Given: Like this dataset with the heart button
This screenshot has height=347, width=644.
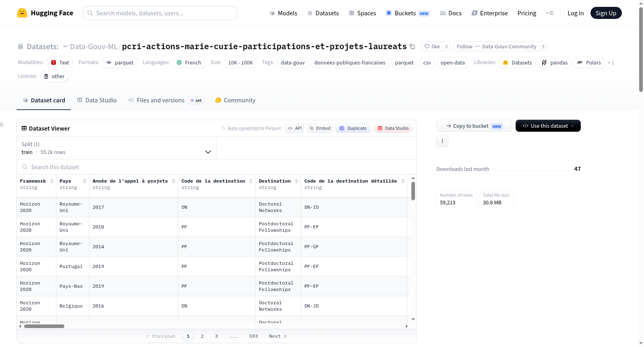Looking at the screenshot, I should [432, 46].
